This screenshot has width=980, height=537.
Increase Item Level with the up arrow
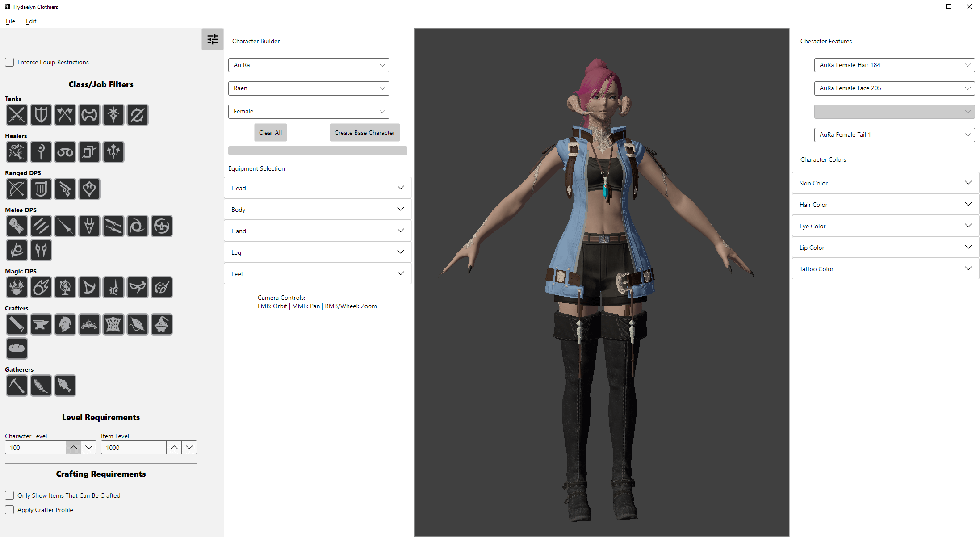[x=174, y=447]
